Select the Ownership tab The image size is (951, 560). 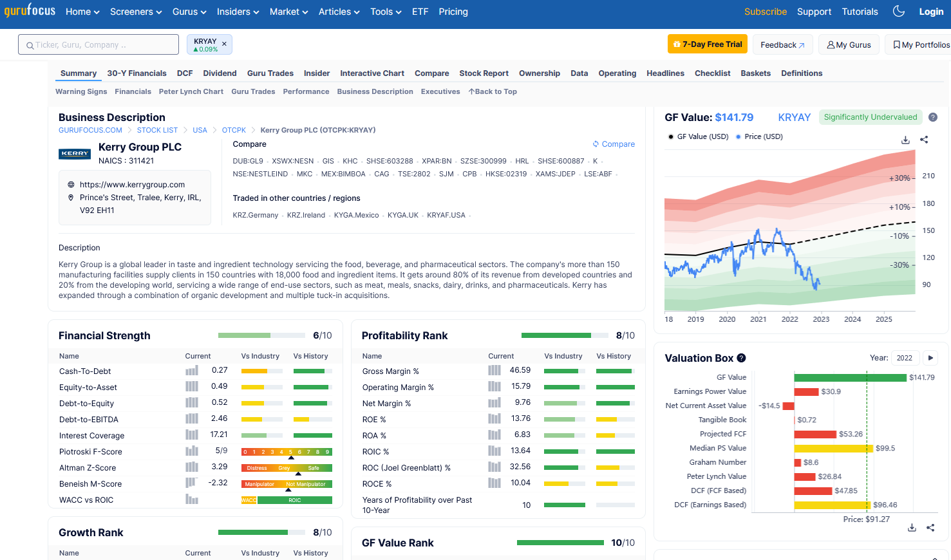point(540,73)
